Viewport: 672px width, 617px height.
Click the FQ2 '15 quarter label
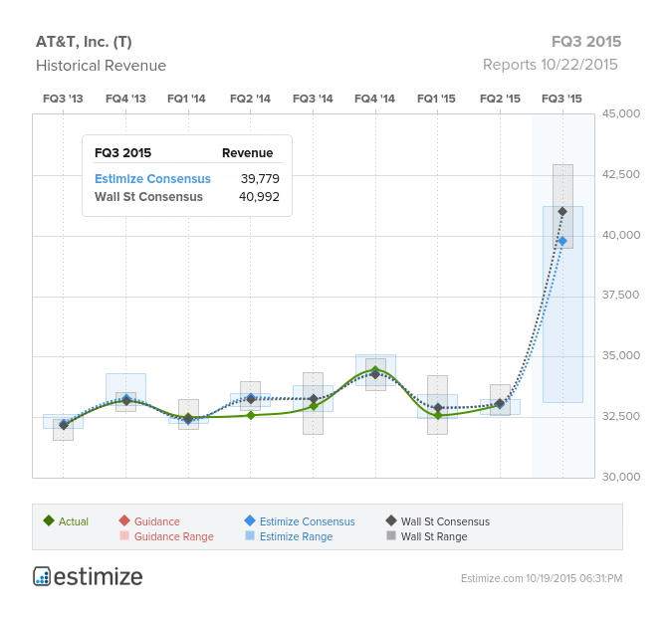500,99
